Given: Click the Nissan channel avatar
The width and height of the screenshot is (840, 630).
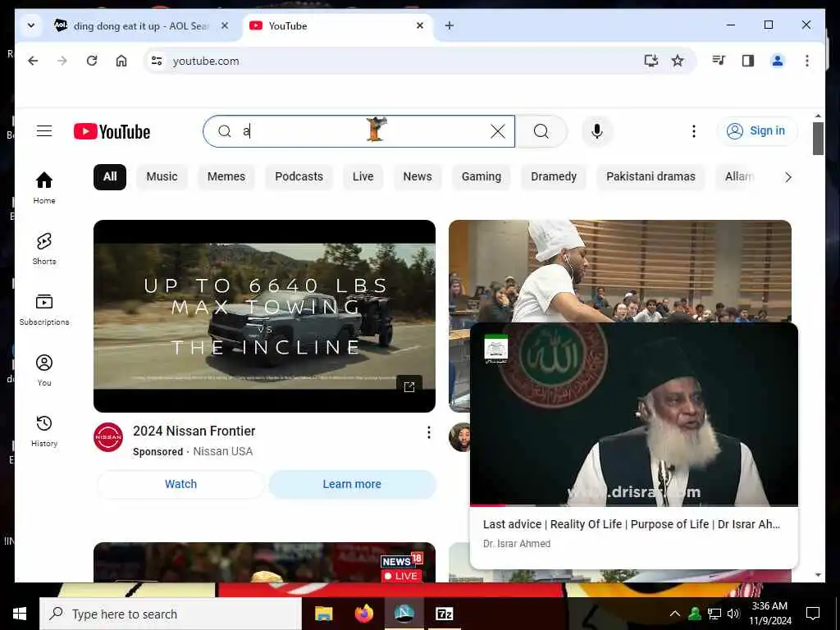Looking at the screenshot, I should pyautogui.click(x=108, y=437).
